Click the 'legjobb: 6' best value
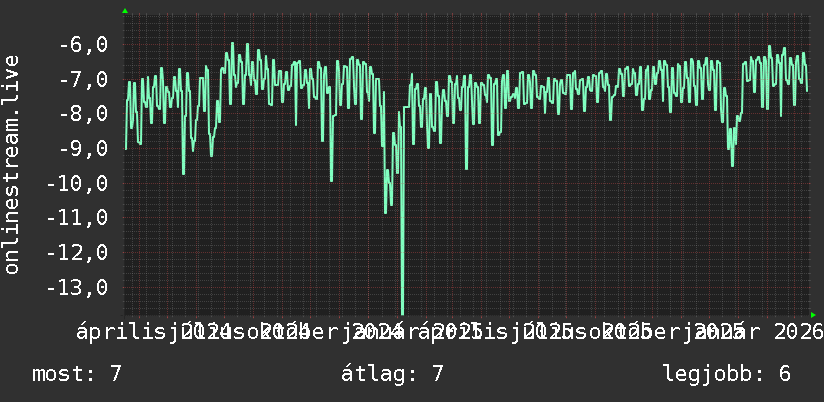 727,374
